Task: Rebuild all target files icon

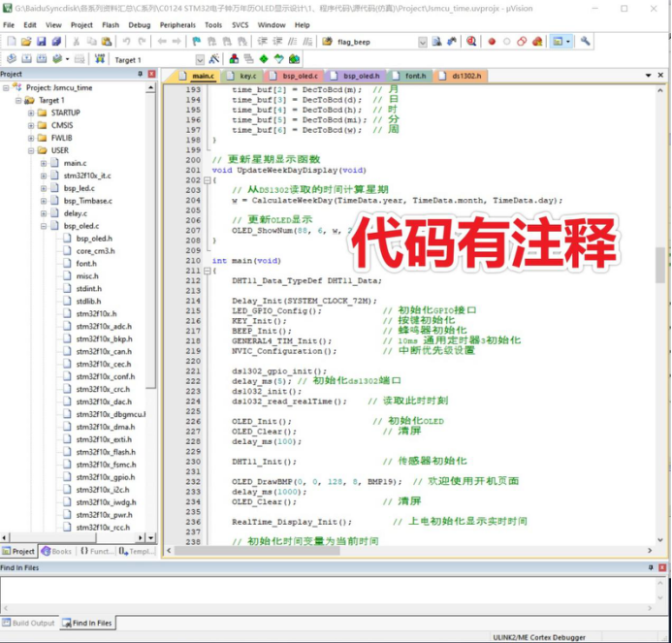Action: coord(42,59)
